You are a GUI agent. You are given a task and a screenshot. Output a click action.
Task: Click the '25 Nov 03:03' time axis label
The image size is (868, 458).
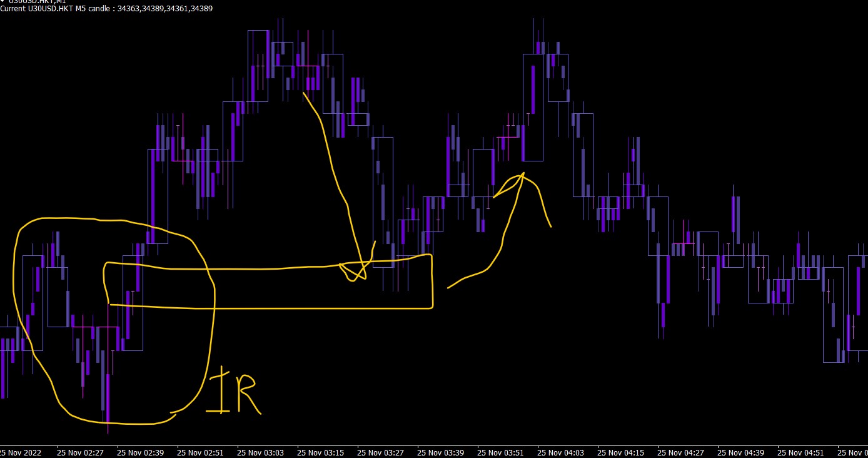pyautogui.click(x=261, y=452)
